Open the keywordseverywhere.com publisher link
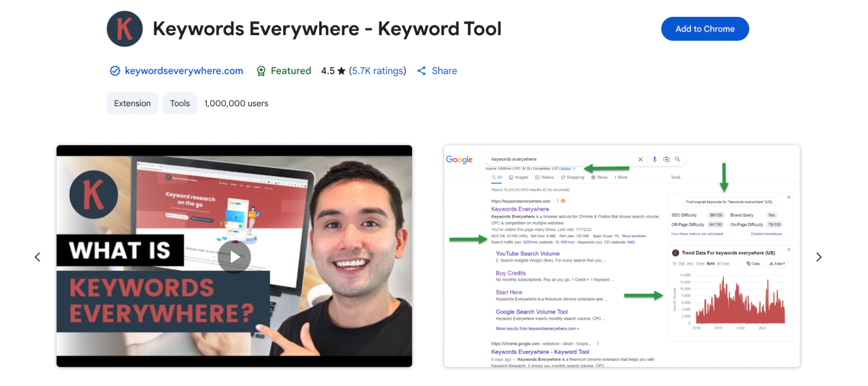The height and width of the screenshot is (386, 868). (184, 71)
